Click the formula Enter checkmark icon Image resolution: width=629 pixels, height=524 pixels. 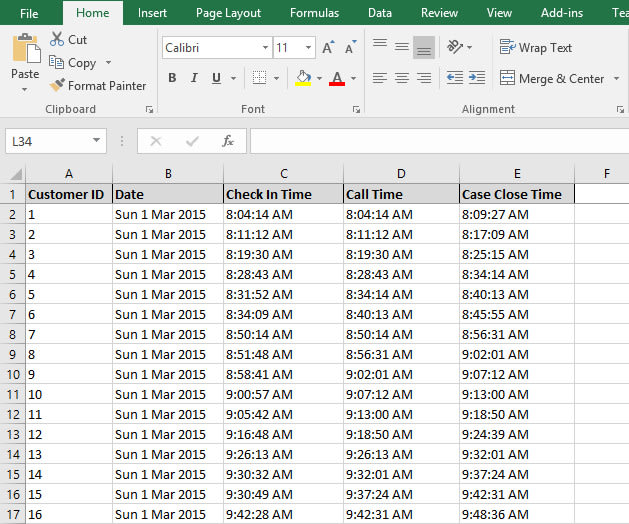(x=192, y=141)
